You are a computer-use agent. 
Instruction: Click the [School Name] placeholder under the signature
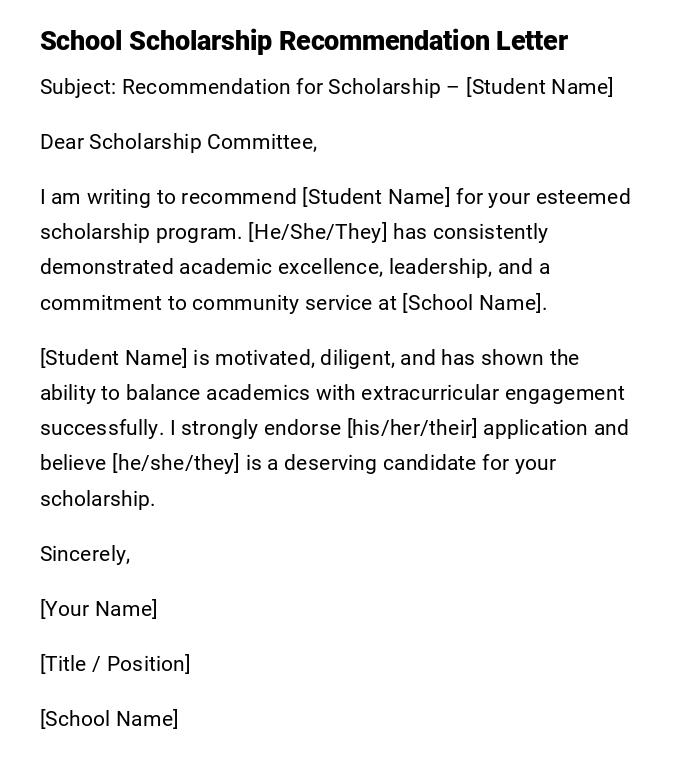click(109, 719)
